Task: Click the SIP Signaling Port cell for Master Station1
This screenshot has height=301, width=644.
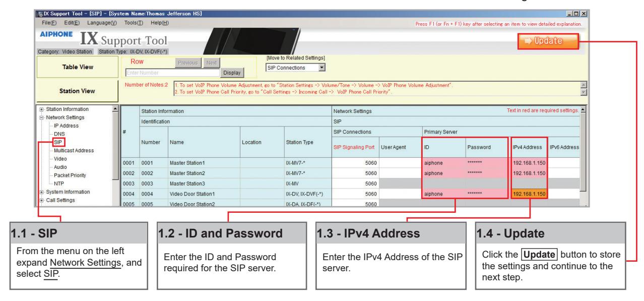Action: [x=355, y=163]
